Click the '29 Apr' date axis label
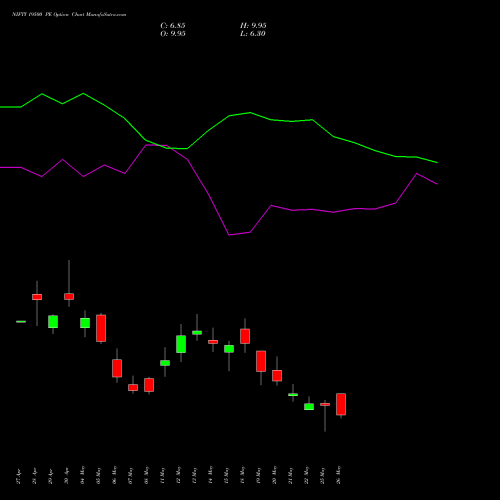500x500 pixels. click(51, 476)
